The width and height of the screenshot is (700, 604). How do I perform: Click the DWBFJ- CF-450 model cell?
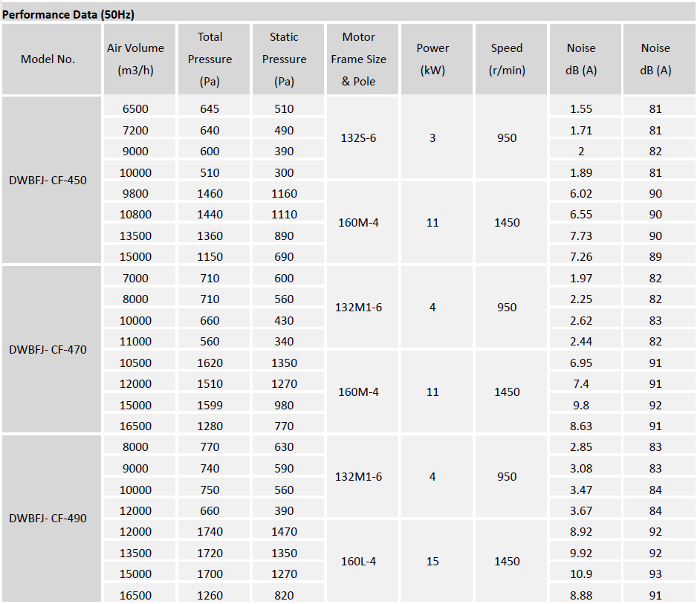[48, 180]
